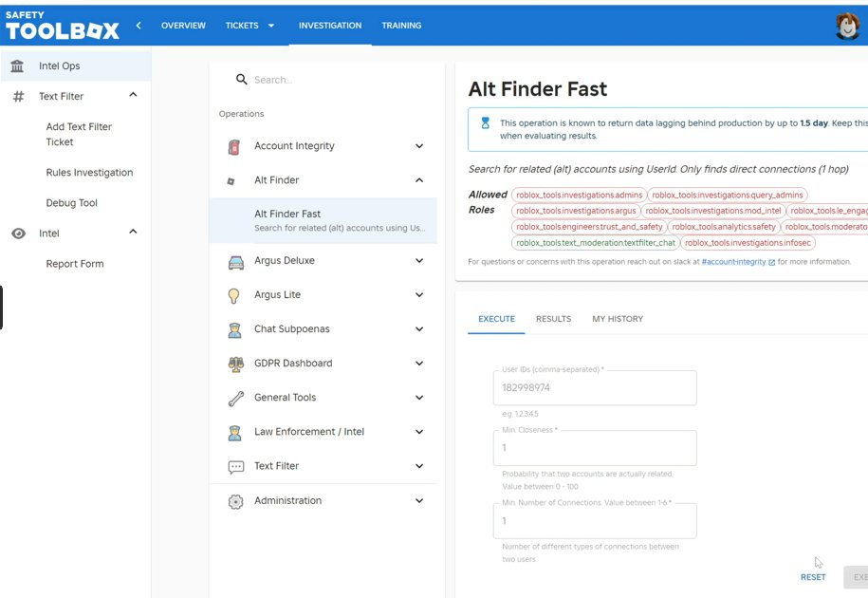The image size is (868, 598).
Task: Click the Argus Lite lightbulb icon
Action: (x=233, y=296)
